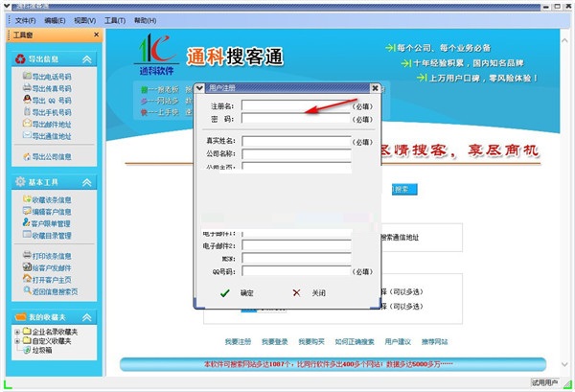Click the 导出公司信息 house icon
The width and height of the screenshot is (575, 392).
click(x=27, y=156)
